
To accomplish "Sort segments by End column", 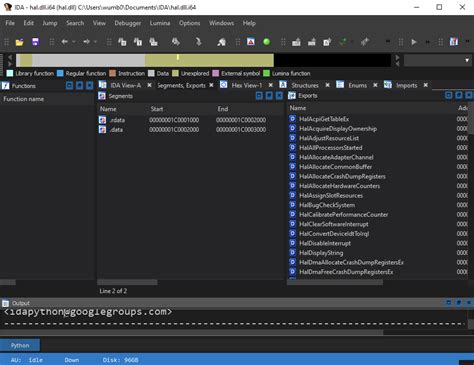I will (223, 109).
